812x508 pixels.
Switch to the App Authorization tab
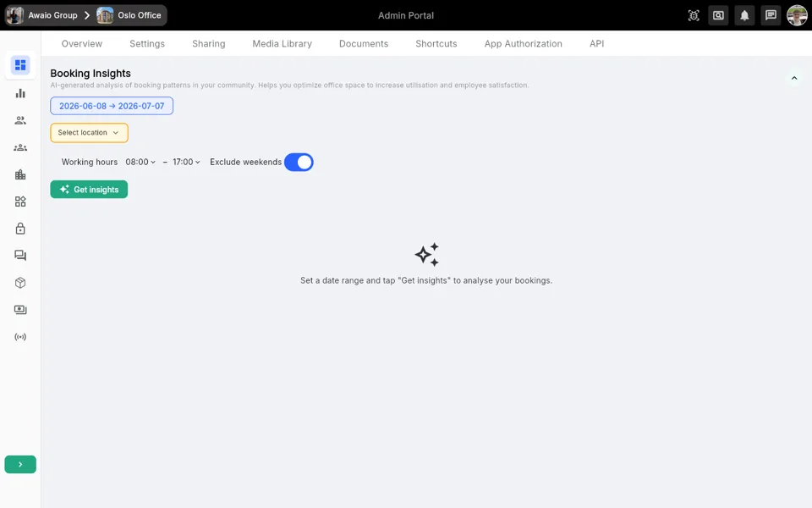[523, 43]
